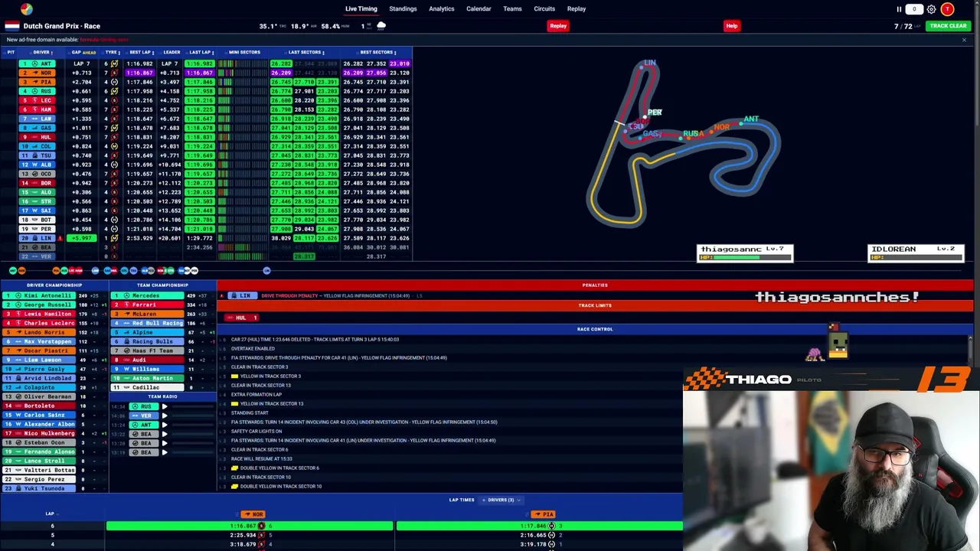This screenshot has height=551, width=980.
Task: Click the Zandvoort track map
Action: [x=684, y=143]
